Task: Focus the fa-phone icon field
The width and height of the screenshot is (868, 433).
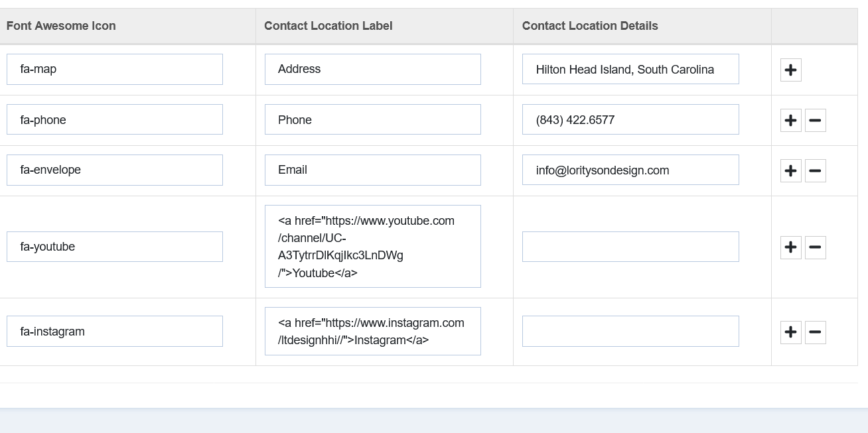Action: 114,119
